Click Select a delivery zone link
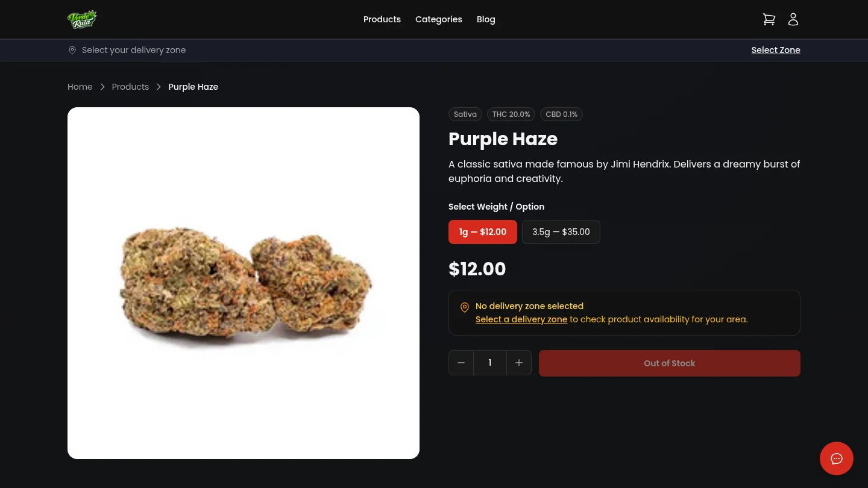 coord(521,319)
